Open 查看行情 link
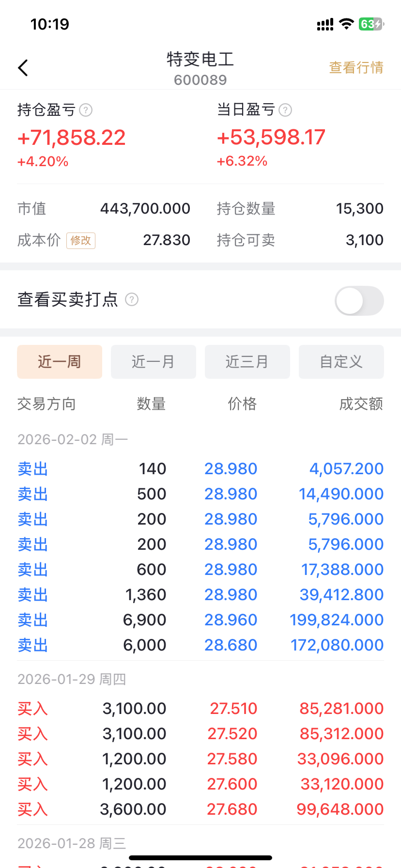This screenshot has width=401, height=868. [356, 67]
